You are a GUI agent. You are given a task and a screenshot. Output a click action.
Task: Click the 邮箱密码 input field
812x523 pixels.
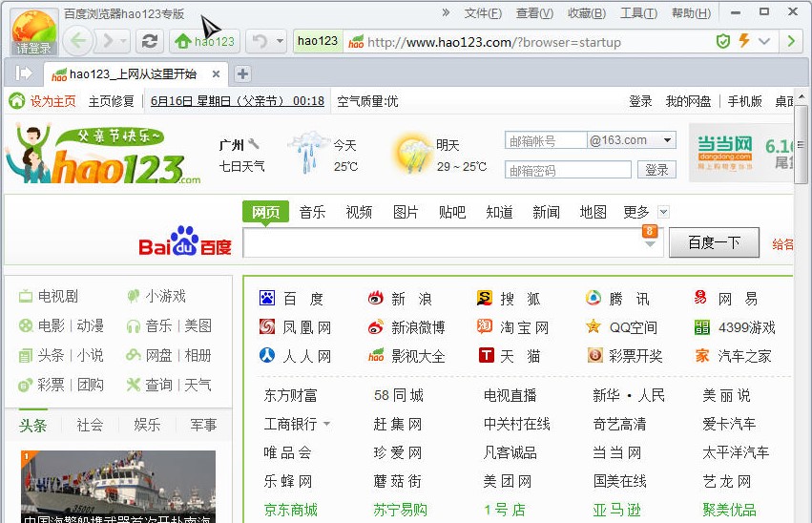[568, 170]
